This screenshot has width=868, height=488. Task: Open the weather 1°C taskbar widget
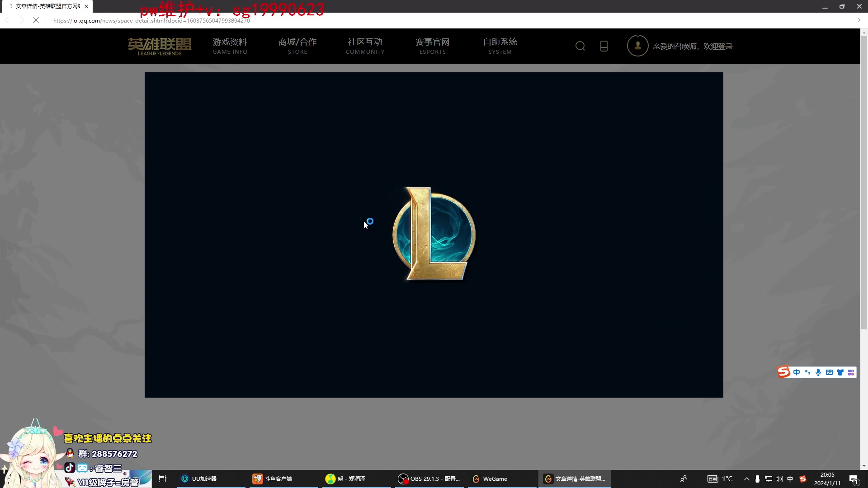pos(720,479)
